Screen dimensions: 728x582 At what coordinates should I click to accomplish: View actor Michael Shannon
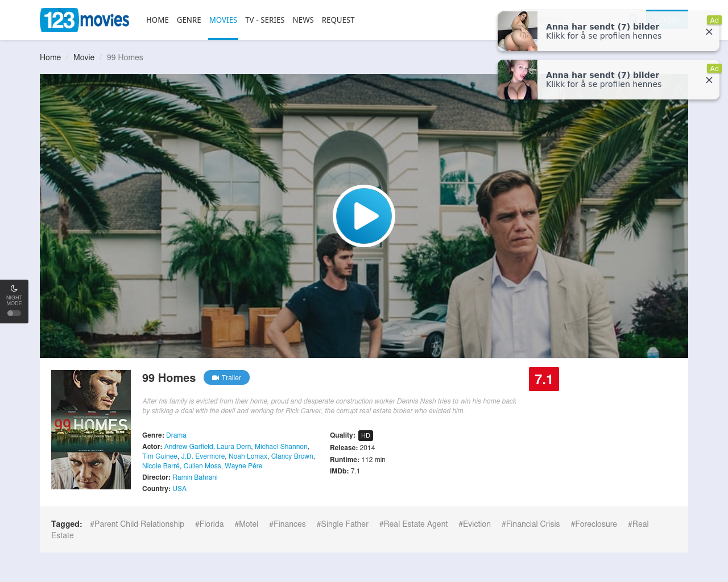point(281,447)
